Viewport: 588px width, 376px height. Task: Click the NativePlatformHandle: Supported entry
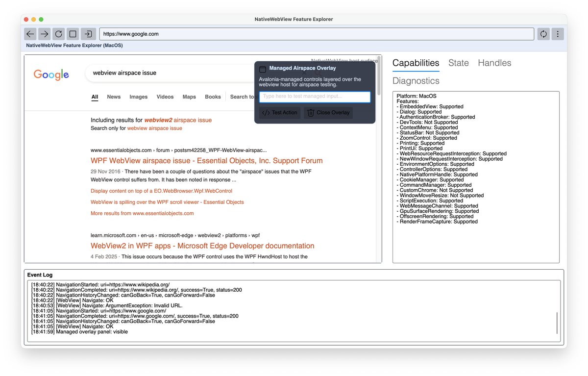click(437, 175)
